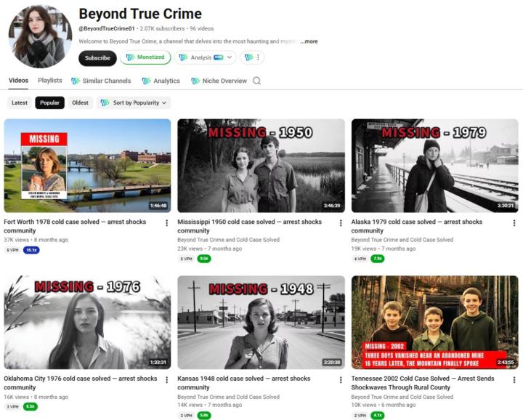Open more options for Alaska 1979 video

coord(514,223)
